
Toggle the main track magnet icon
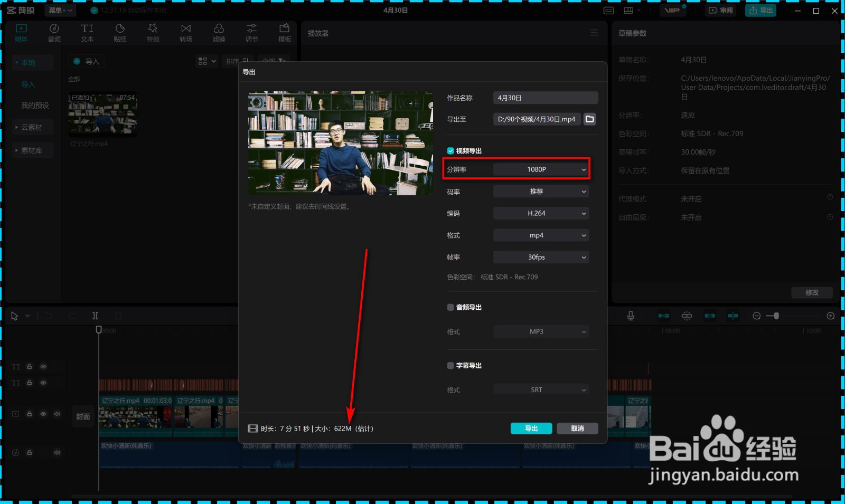[x=664, y=316]
